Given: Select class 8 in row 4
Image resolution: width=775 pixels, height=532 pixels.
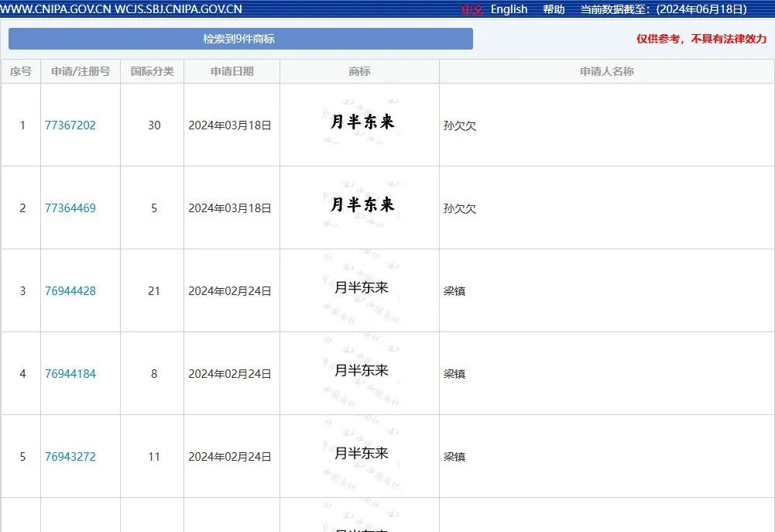Looking at the screenshot, I should (154, 374).
